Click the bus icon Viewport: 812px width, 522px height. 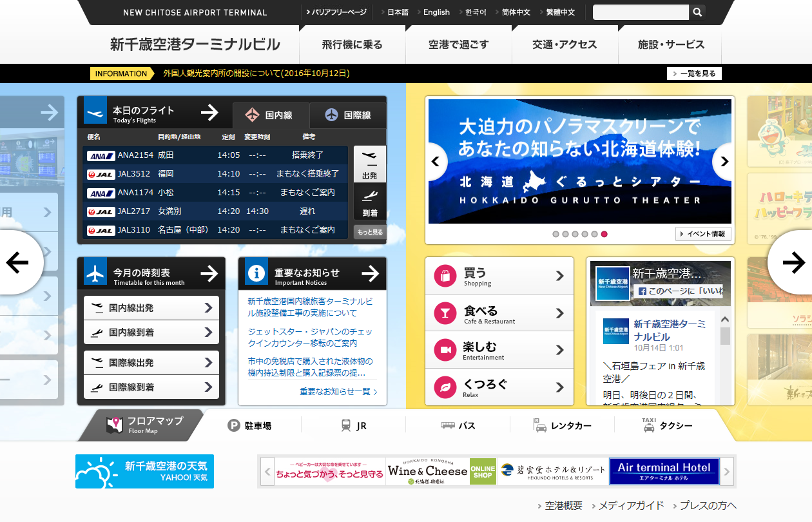coord(448,425)
